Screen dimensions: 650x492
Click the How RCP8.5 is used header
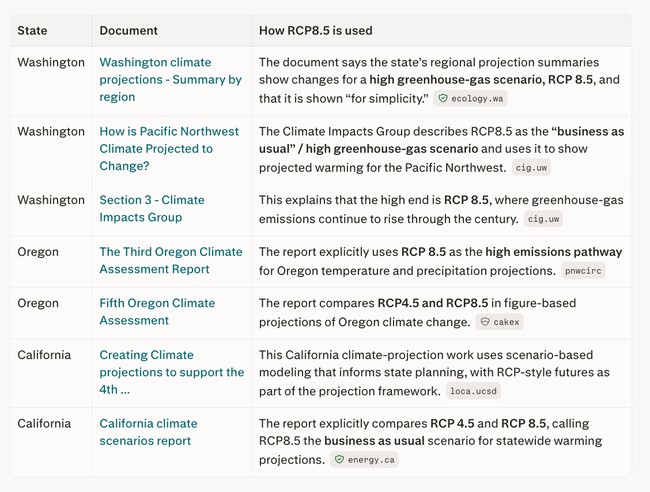coord(315,30)
